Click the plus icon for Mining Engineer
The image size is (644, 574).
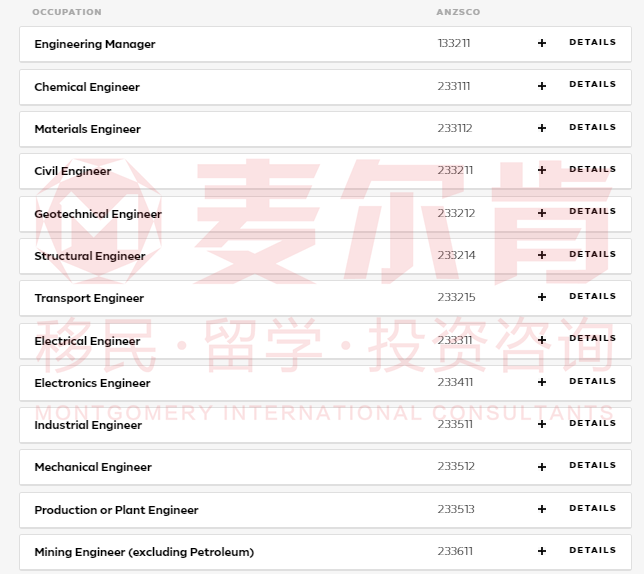coord(542,551)
